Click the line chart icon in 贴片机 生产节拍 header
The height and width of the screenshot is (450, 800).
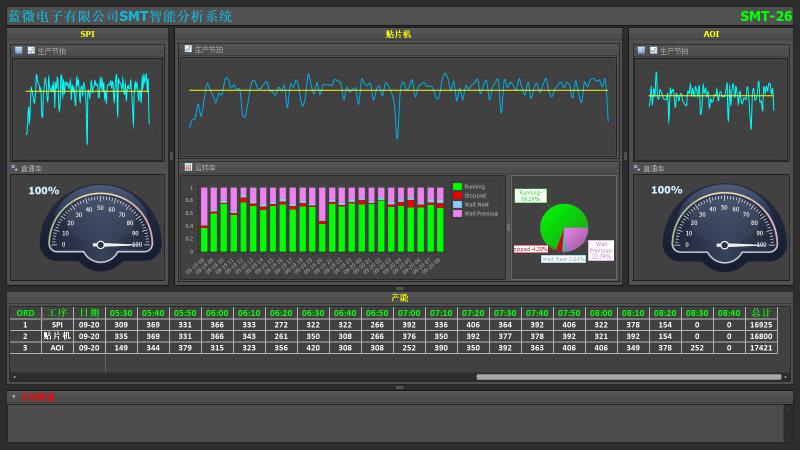[187, 49]
